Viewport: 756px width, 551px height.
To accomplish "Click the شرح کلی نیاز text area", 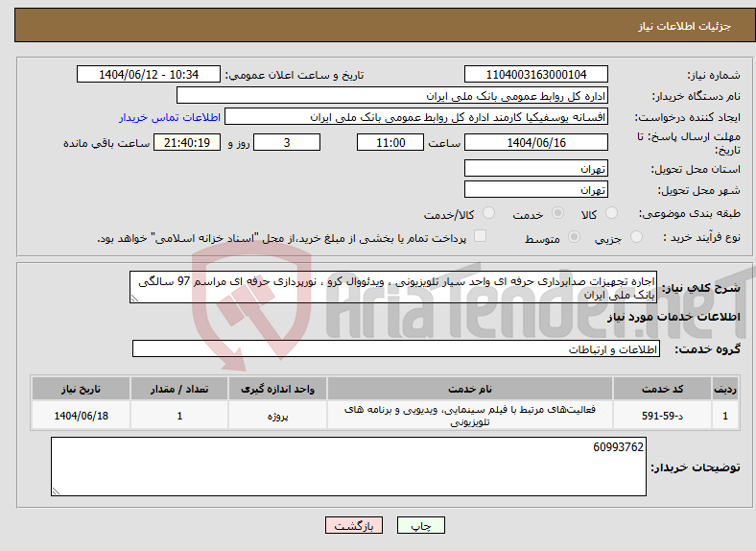I will 393,288.
